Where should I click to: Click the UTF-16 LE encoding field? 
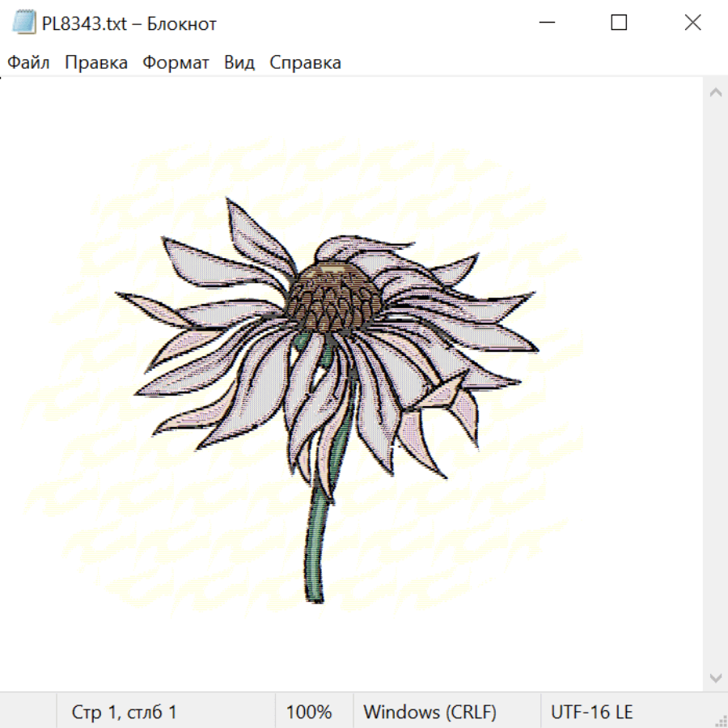click(591, 712)
